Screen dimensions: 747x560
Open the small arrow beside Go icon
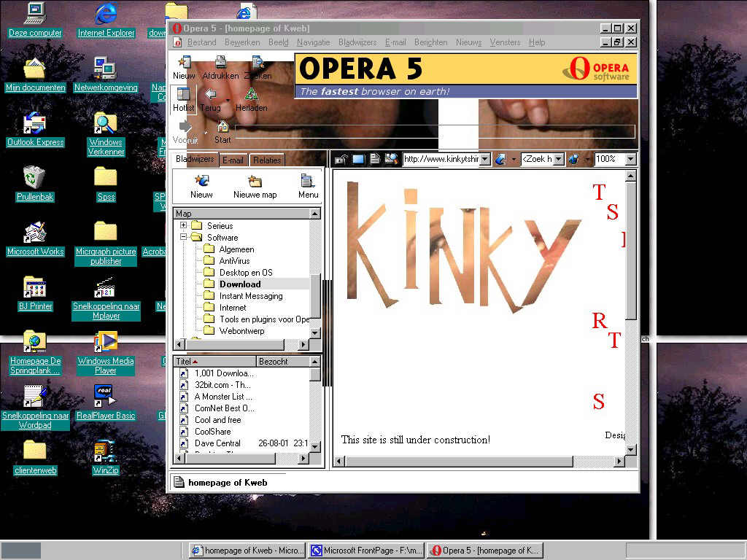coord(514,159)
